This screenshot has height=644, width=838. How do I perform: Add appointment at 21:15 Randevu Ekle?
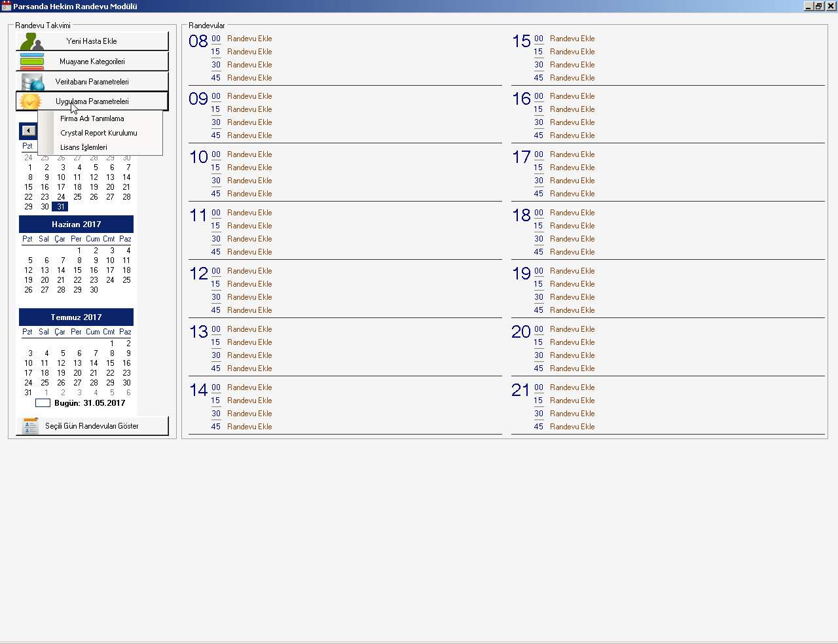pos(572,401)
